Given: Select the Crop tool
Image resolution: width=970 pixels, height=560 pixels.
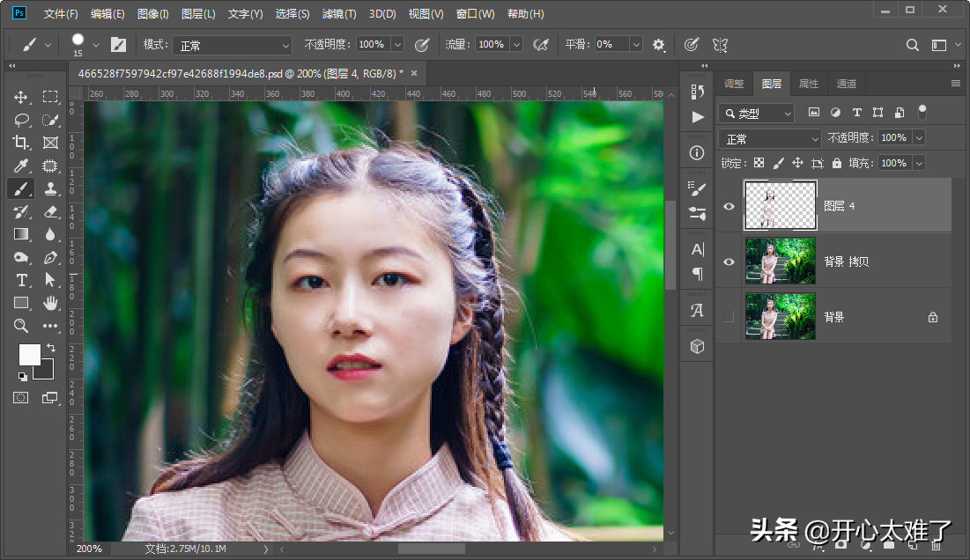Looking at the screenshot, I should (x=21, y=143).
